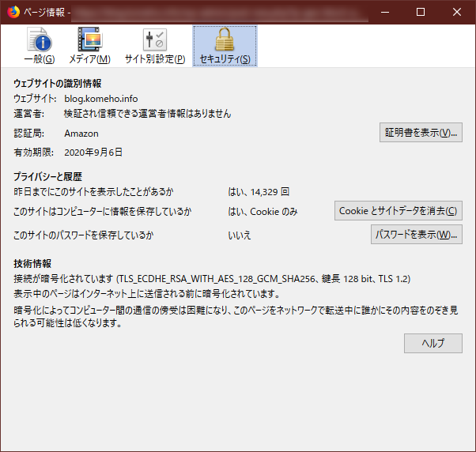Viewport: 476px width, 452px height.
Task: Click the Firefox logo in title bar
Action: point(13,12)
